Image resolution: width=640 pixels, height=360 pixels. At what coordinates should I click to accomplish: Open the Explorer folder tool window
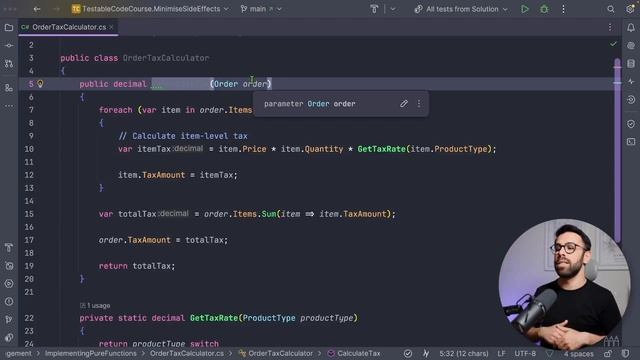pos(9,27)
